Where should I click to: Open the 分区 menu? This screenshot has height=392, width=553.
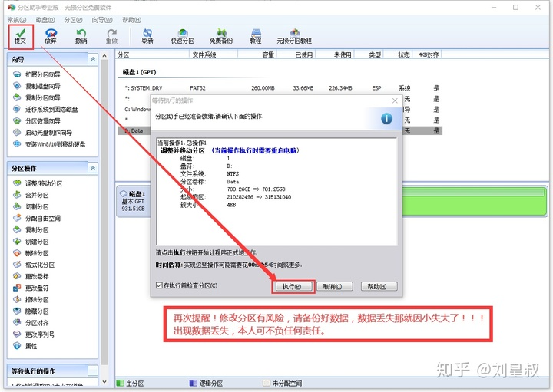(x=74, y=20)
